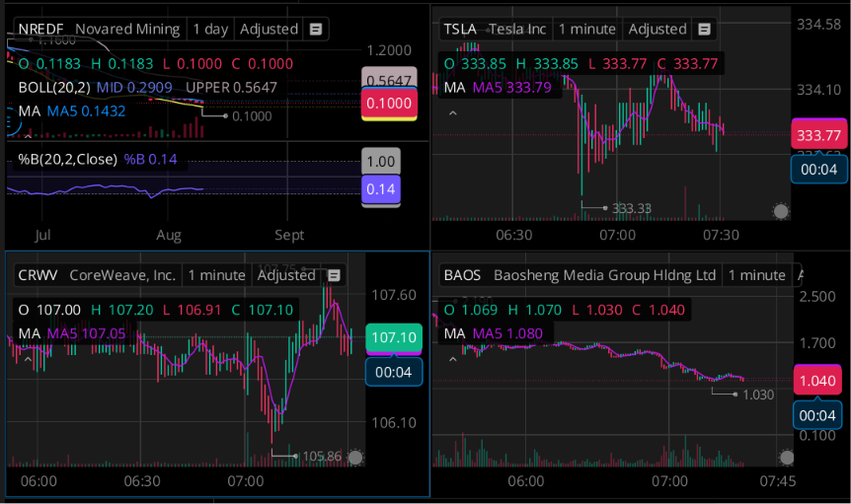Image resolution: width=851 pixels, height=504 pixels.
Task: Click %B value tag 0.14
Action: pos(381,189)
